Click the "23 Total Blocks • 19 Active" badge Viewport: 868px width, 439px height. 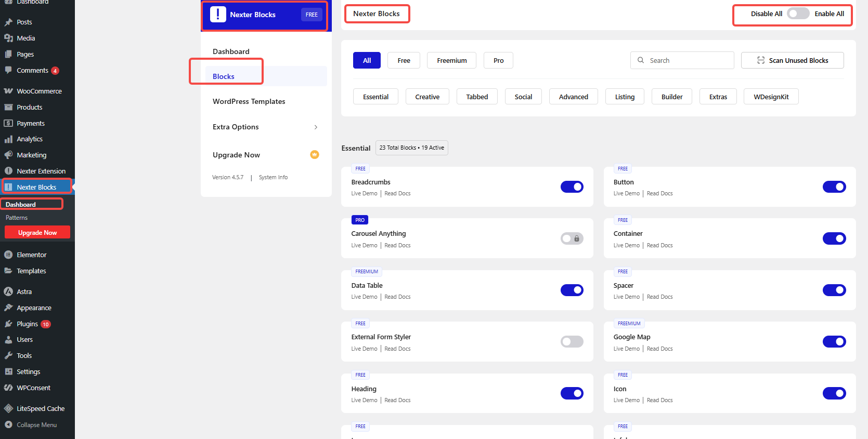(411, 148)
